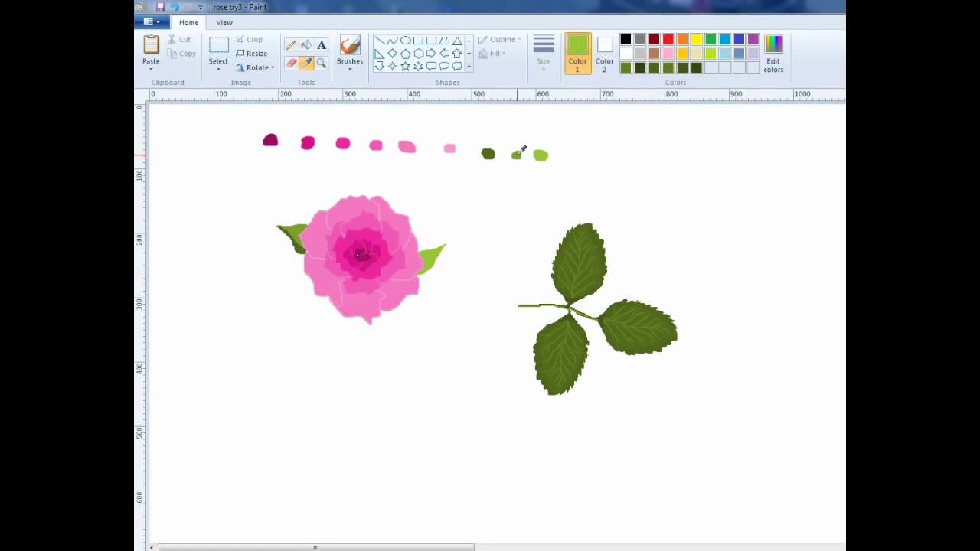
Task: Choose the Up arrow shape
Action: tap(457, 54)
